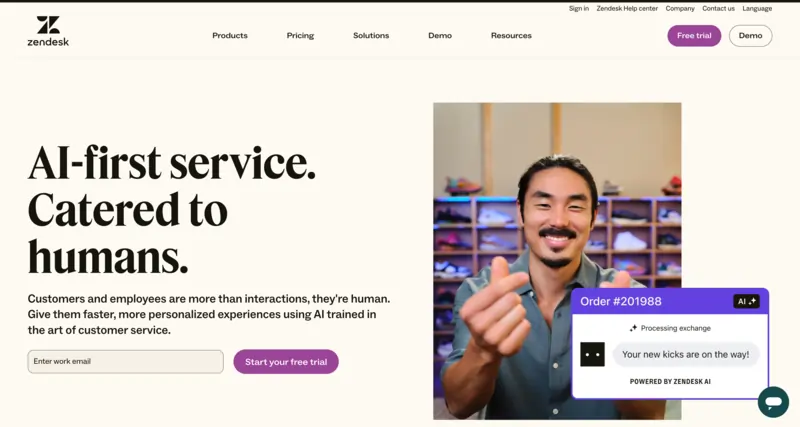
Task: Click the Order #201988 card header
Action: pos(670,302)
